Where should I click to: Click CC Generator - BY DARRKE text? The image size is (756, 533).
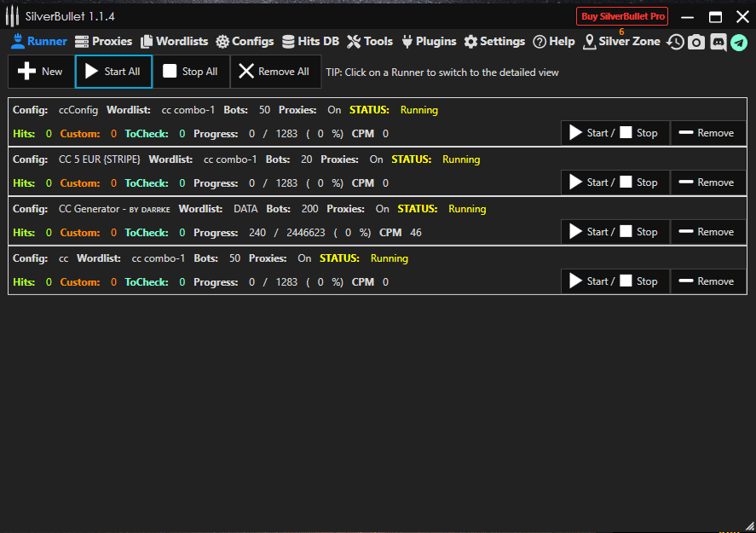tap(114, 209)
